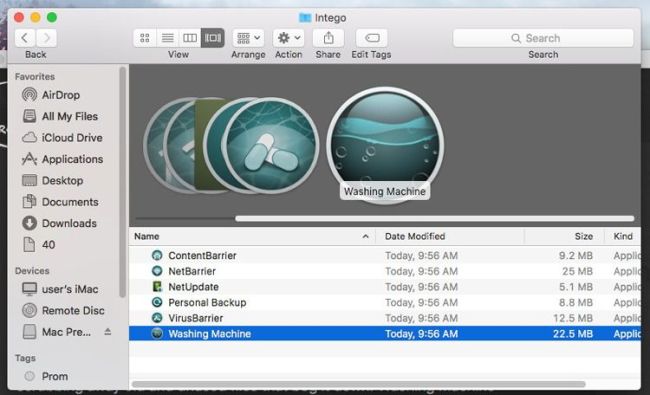
Task: Select the VirusBarrier row
Action: pyautogui.click(x=385, y=318)
